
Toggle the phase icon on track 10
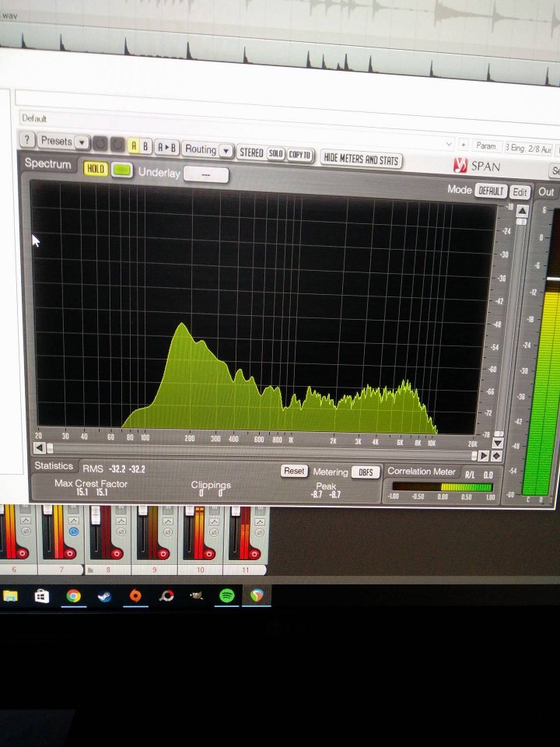(214, 532)
